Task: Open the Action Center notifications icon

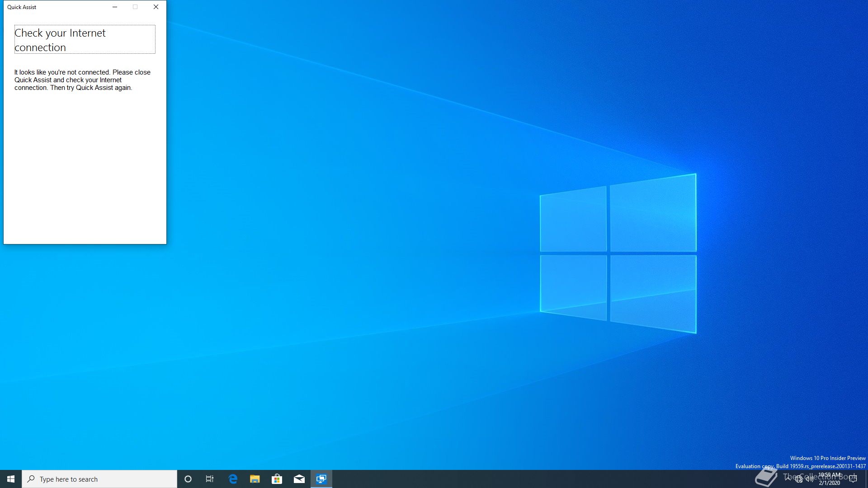Action: click(853, 479)
